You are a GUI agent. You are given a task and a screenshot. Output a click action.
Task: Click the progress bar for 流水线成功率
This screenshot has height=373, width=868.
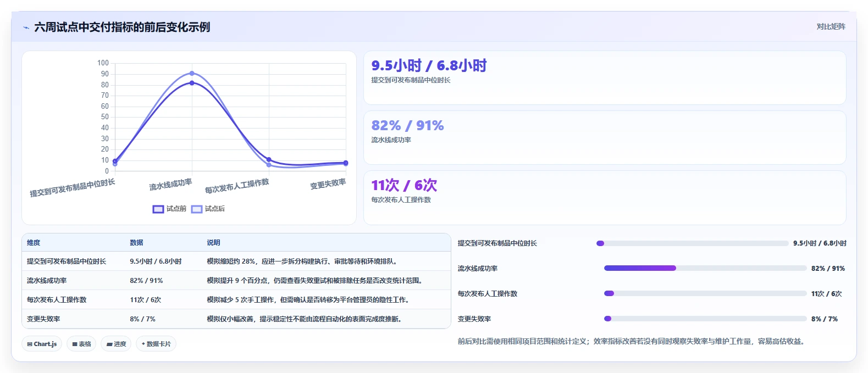coord(705,268)
